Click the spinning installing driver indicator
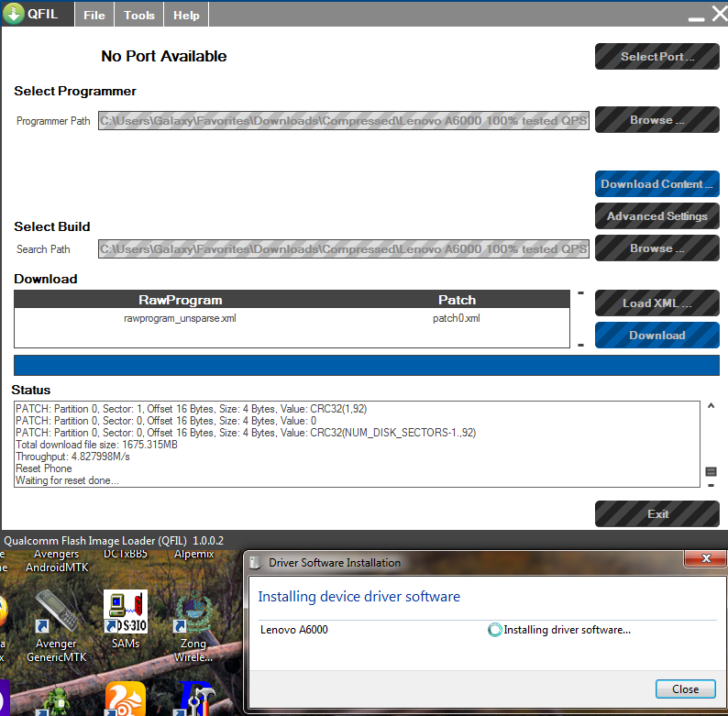 pyautogui.click(x=494, y=630)
